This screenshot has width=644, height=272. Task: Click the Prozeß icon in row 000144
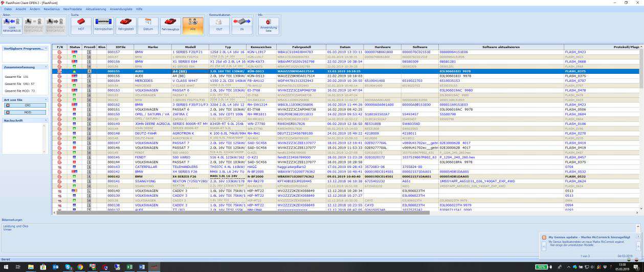(x=89, y=162)
